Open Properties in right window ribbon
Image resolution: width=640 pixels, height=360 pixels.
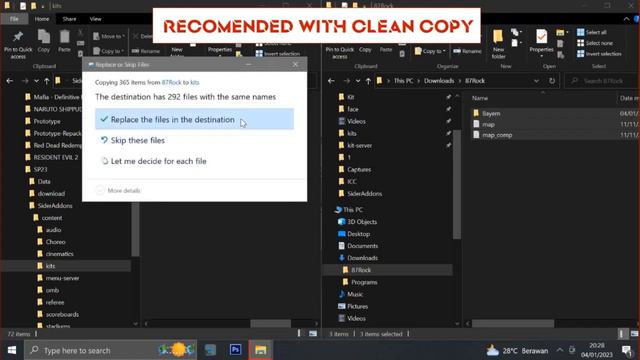click(x=541, y=42)
